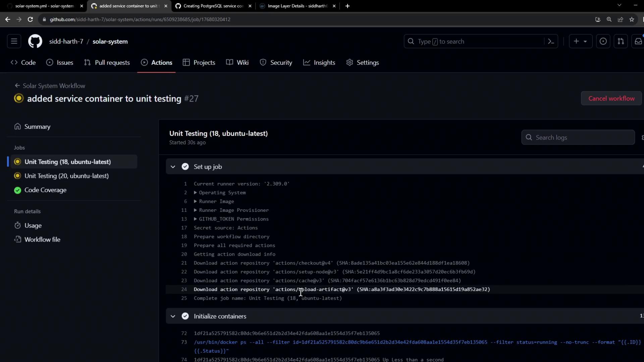Open the notifications inbox icon
Viewport: 644px width, 362px height.
click(638, 42)
